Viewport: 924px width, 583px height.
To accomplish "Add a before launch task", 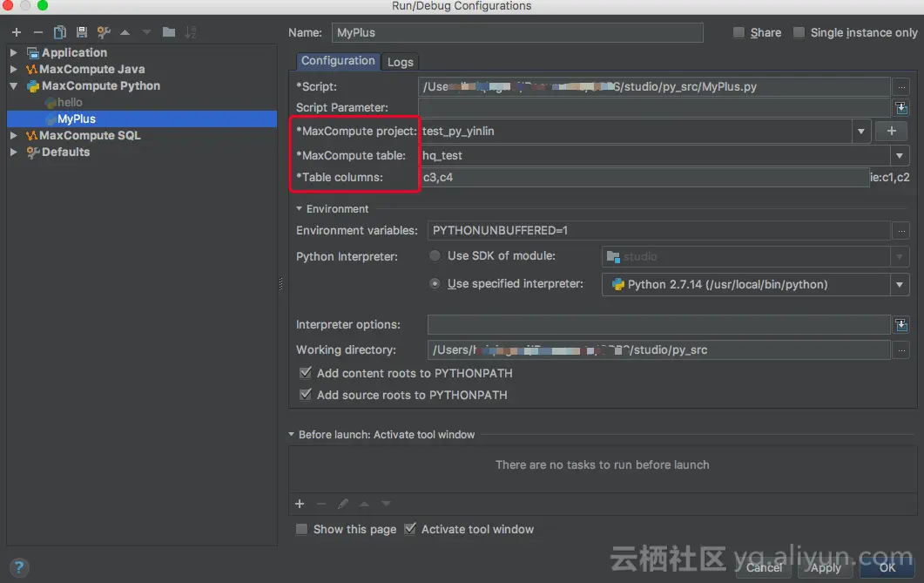I will coord(300,504).
